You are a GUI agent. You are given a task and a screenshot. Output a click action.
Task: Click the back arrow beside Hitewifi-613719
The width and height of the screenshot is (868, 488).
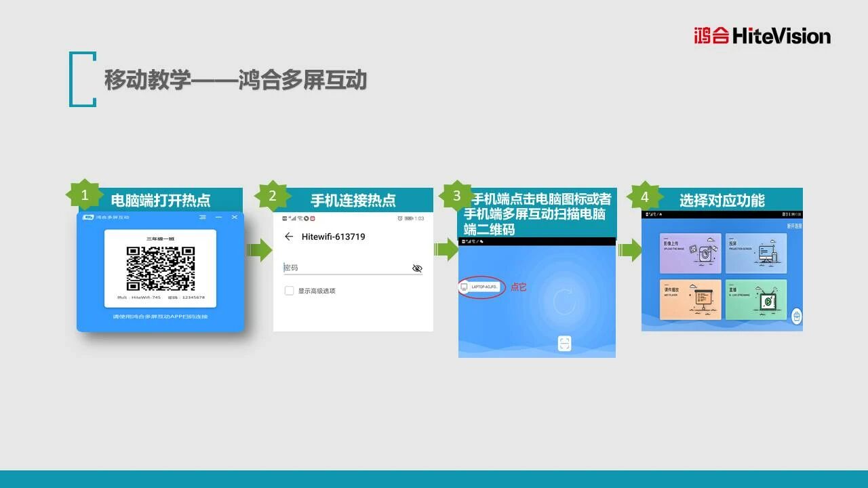[289, 237]
